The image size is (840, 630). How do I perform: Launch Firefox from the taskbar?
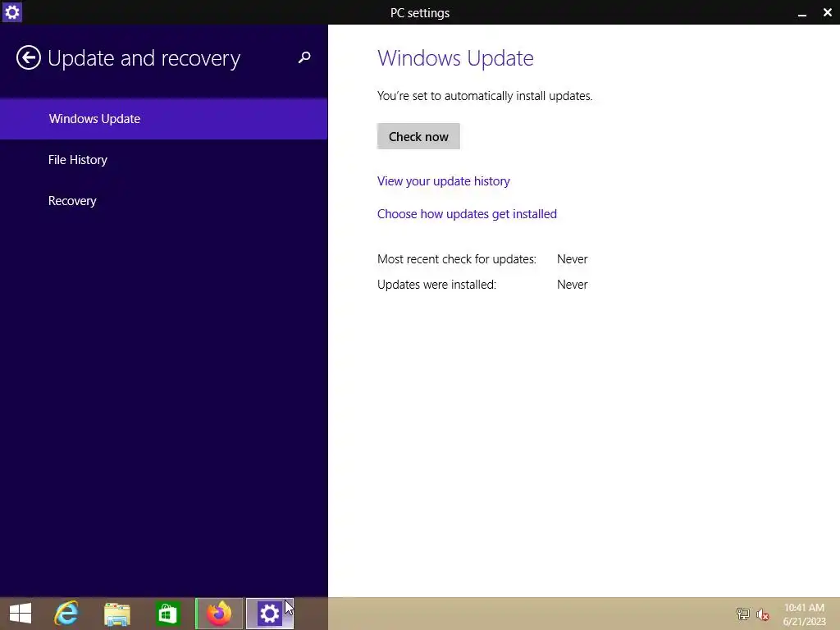point(219,614)
